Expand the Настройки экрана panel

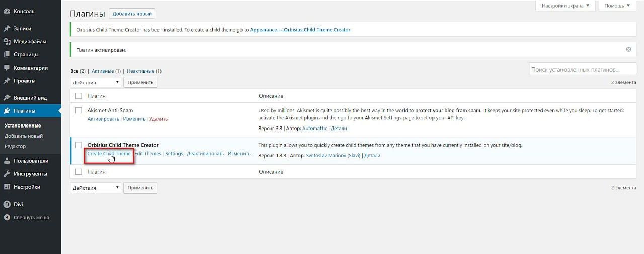pyautogui.click(x=566, y=6)
